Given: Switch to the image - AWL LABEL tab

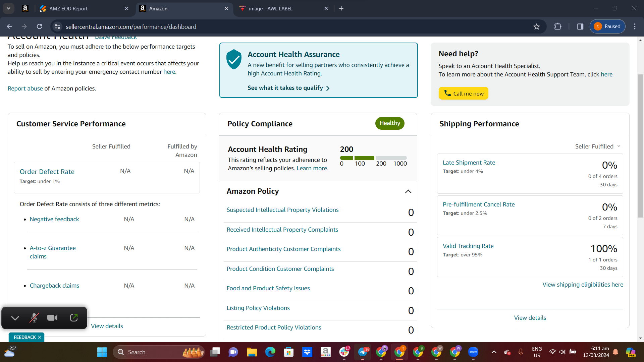Looking at the screenshot, I should pyautogui.click(x=283, y=8).
